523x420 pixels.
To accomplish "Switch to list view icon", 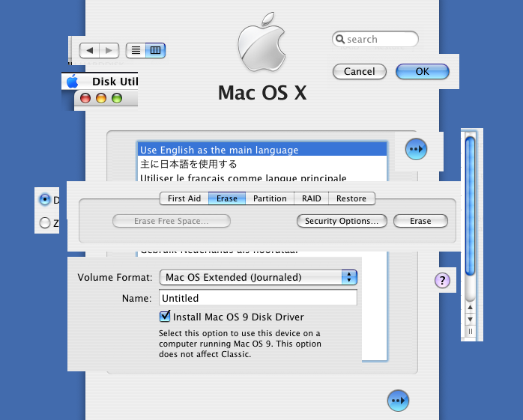I will [136, 50].
